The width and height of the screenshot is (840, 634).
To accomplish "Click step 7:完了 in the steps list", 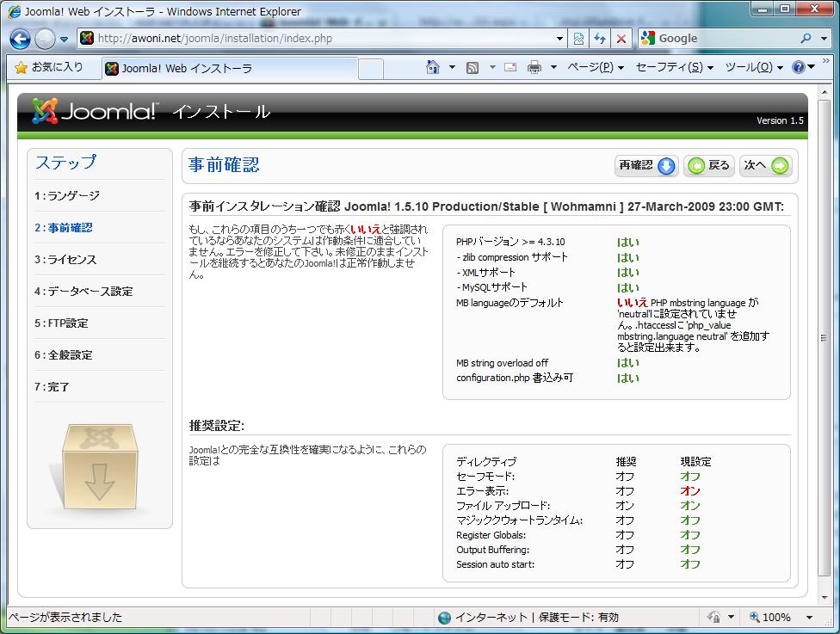I will coord(52,386).
